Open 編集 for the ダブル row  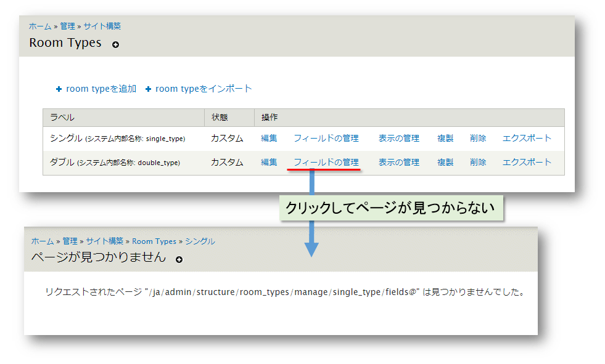click(268, 162)
